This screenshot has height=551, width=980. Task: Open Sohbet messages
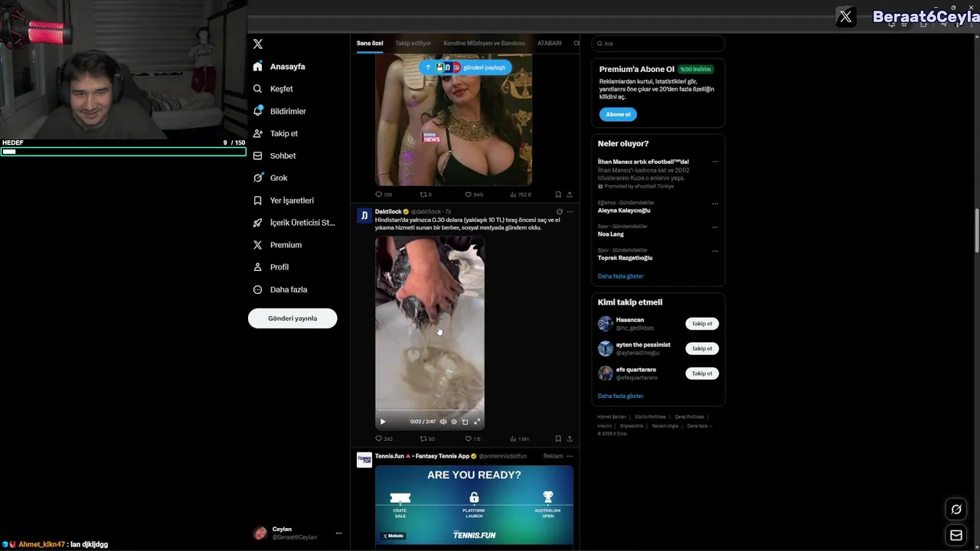[274, 155]
